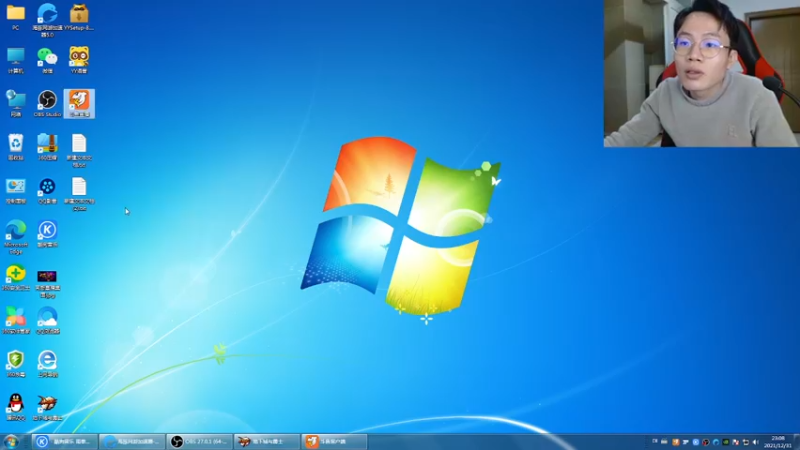Select the Tencent QQ penguin icon
Screen dimensions: 800x450
(16, 407)
